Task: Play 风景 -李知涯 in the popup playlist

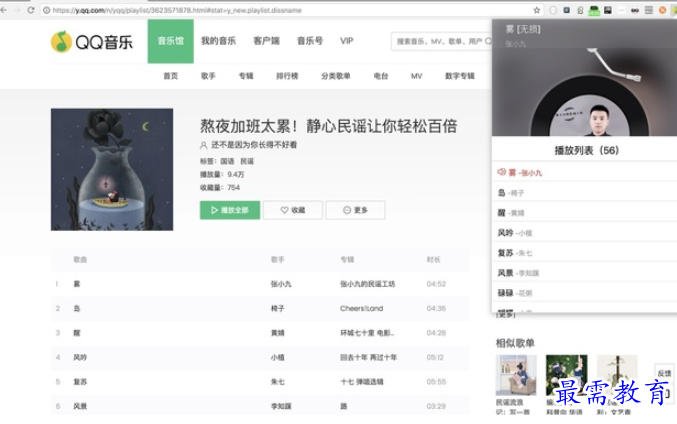Action: coord(585,273)
